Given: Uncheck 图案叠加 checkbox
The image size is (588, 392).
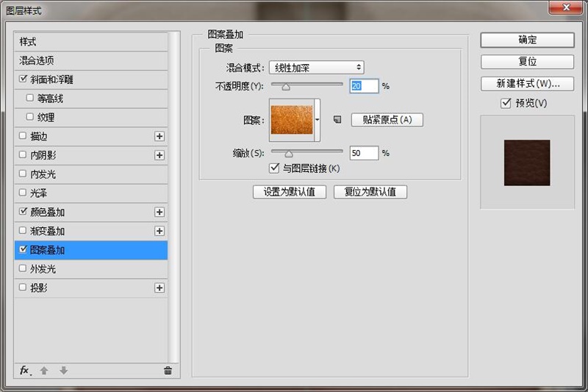Looking at the screenshot, I should coord(23,249).
